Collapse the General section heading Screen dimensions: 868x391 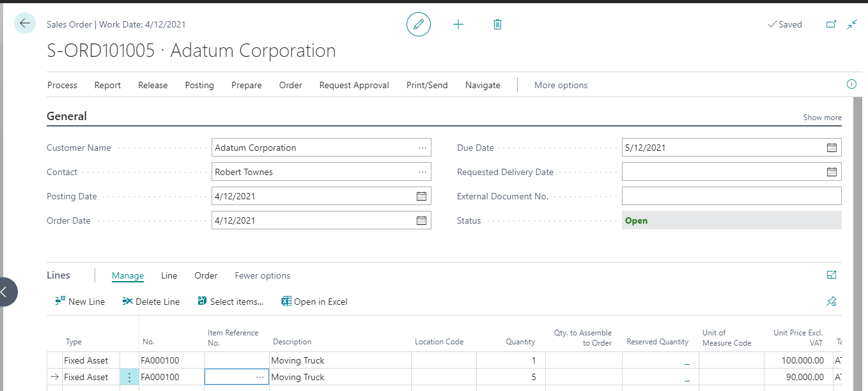66,116
